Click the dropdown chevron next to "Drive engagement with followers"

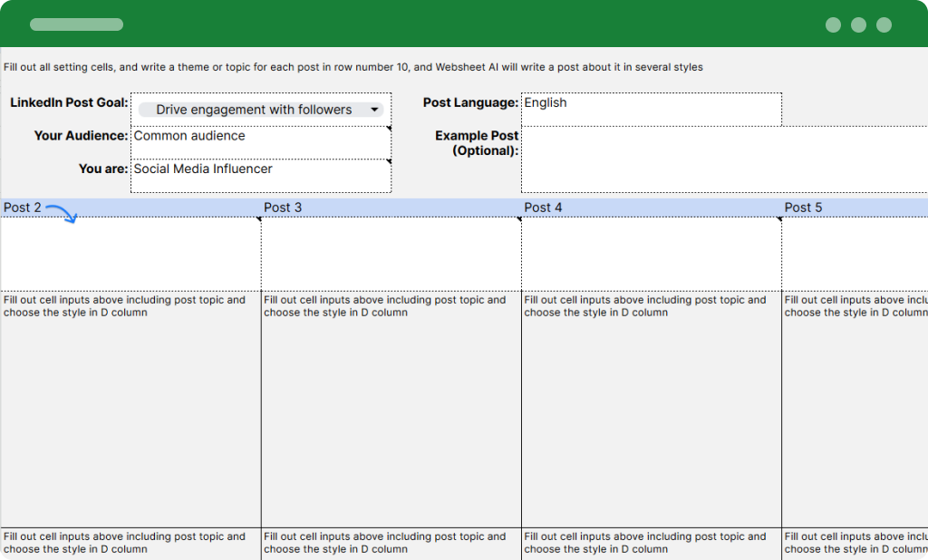(375, 109)
